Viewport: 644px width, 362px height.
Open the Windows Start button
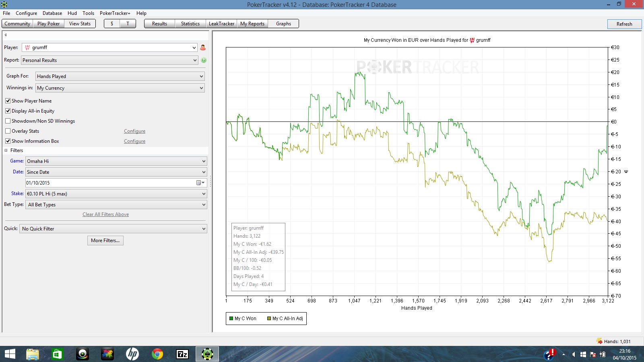tap(10, 354)
